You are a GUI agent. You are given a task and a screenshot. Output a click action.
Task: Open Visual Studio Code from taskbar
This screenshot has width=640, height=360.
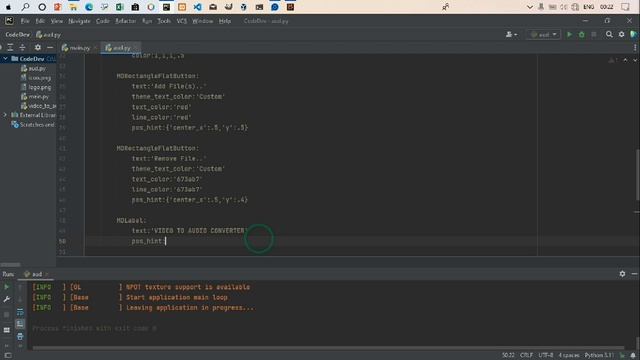[198, 7]
